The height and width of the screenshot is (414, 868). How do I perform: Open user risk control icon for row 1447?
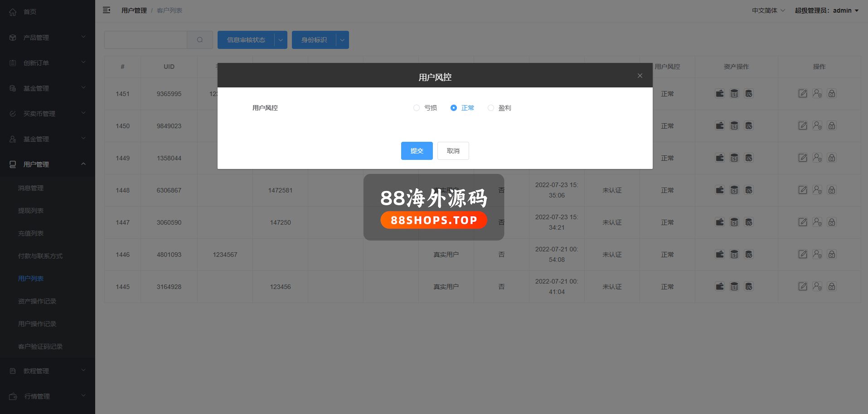[x=817, y=222]
